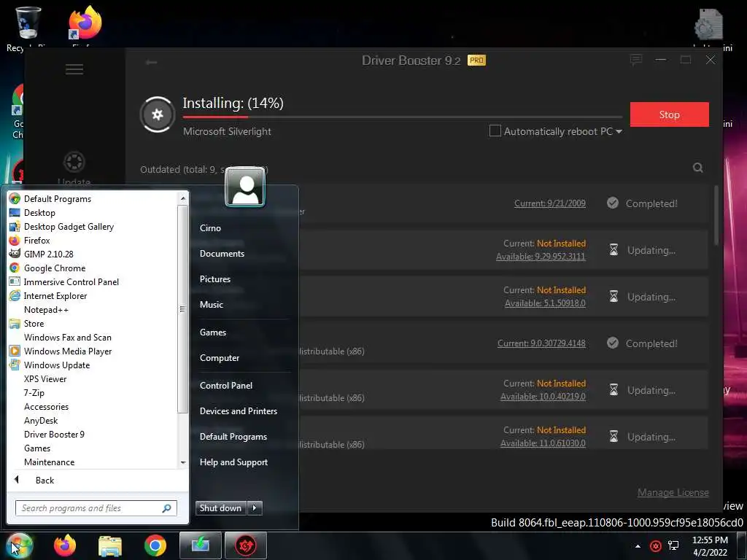This screenshot has height=560, width=747.
Task: Open Computer in Start menu
Action: pos(220,358)
